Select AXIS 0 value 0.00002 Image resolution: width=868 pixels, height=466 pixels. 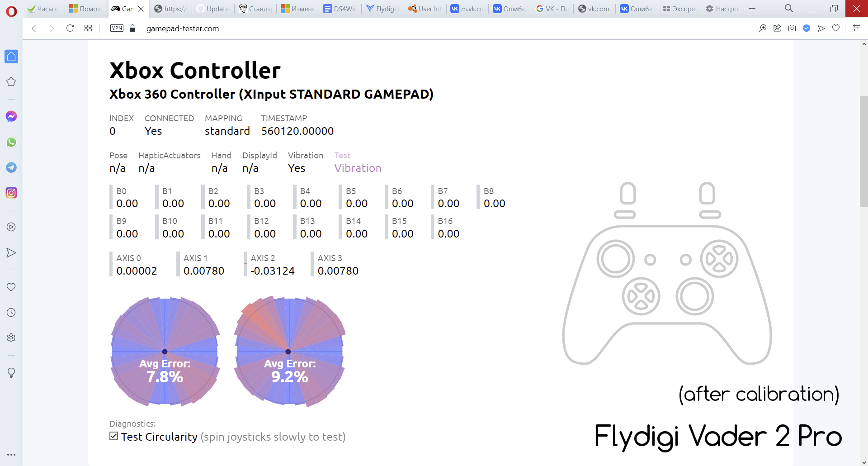pos(137,271)
